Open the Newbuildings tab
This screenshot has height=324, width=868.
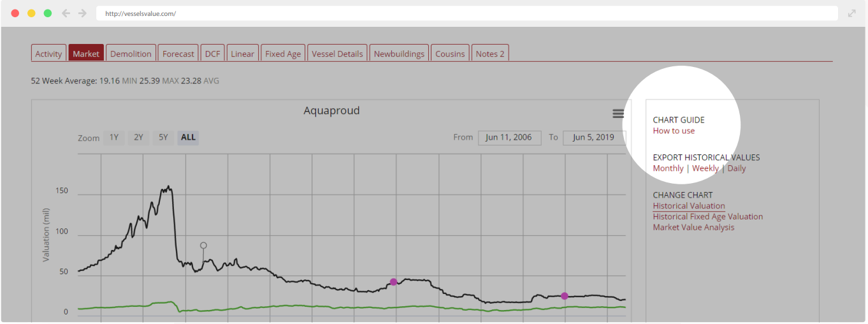[399, 54]
